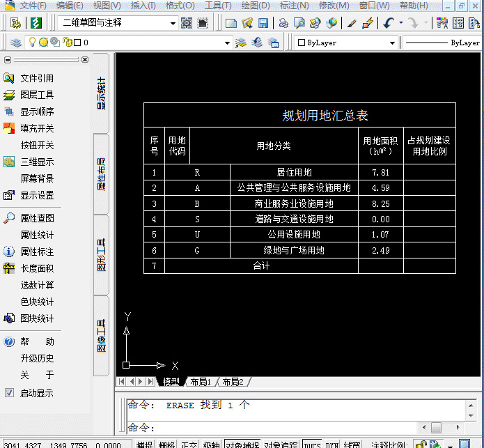This screenshot has height=448, width=484.
Task: Click the 色块统计 button
Action: (x=37, y=302)
